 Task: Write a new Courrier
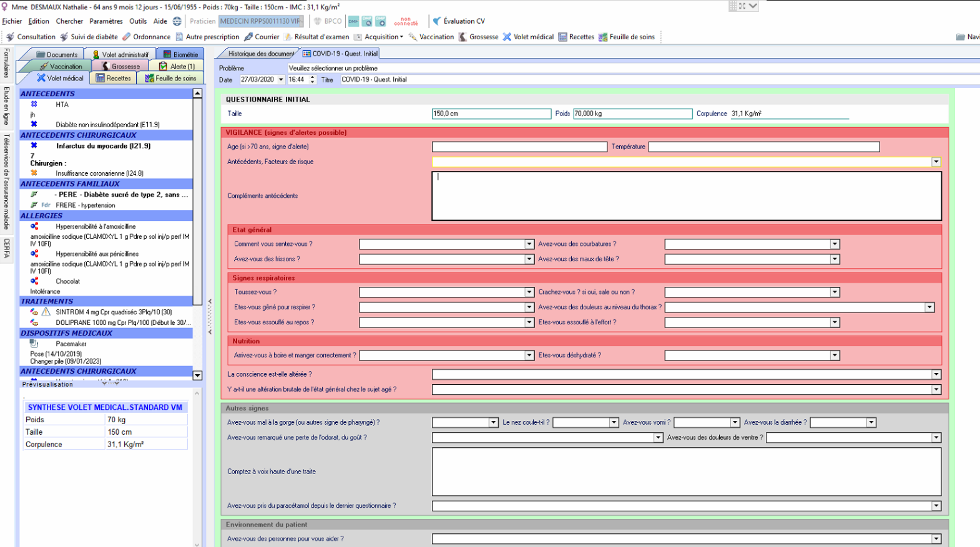point(262,37)
